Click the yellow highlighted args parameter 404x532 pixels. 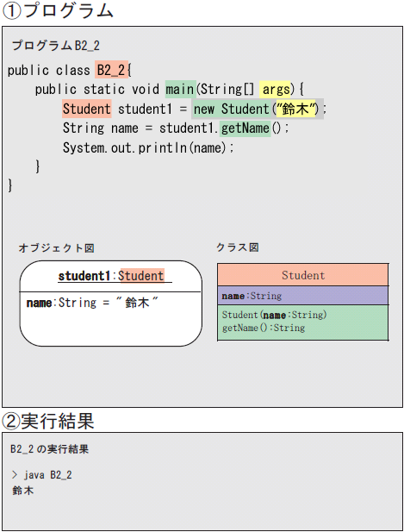[x=275, y=89]
